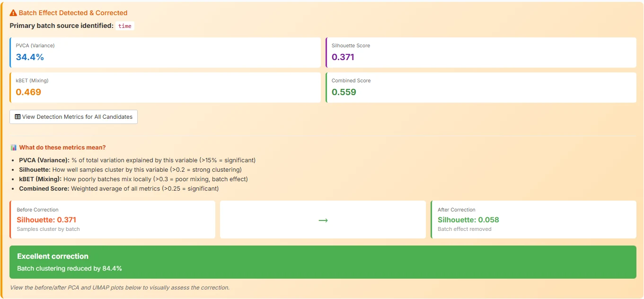This screenshot has height=299, width=644.
Task: Select the 'time' batch source tag
Action: click(125, 26)
